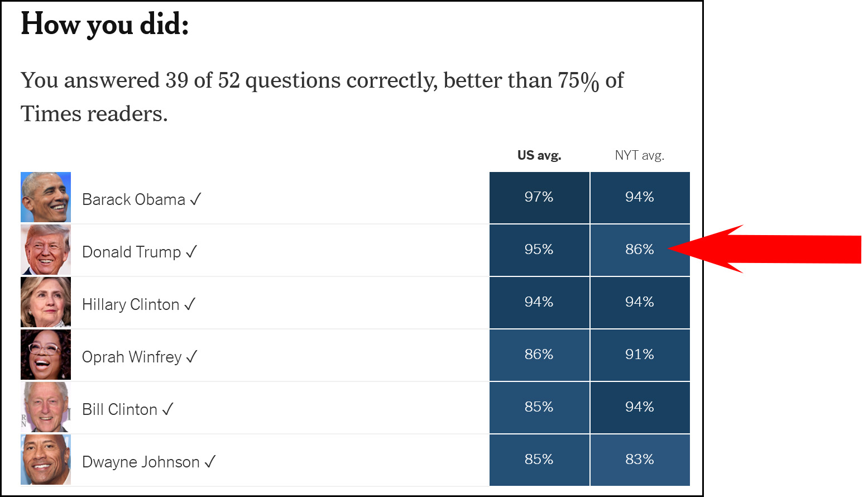This screenshot has height=497, width=868.
Task: Click Oprah Winfrey's 91% NYT cell
Action: [x=639, y=355]
